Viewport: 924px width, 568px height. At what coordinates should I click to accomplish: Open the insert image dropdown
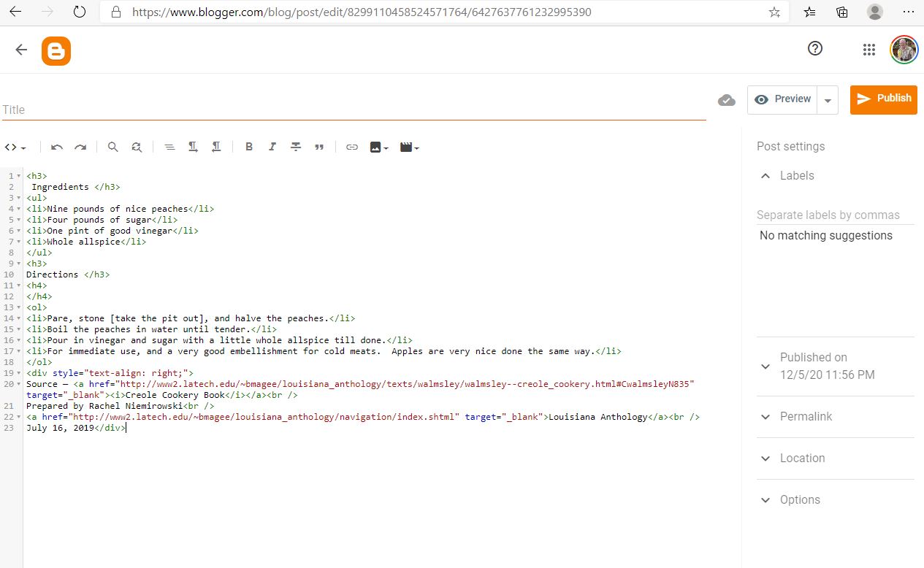tap(378, 147)
